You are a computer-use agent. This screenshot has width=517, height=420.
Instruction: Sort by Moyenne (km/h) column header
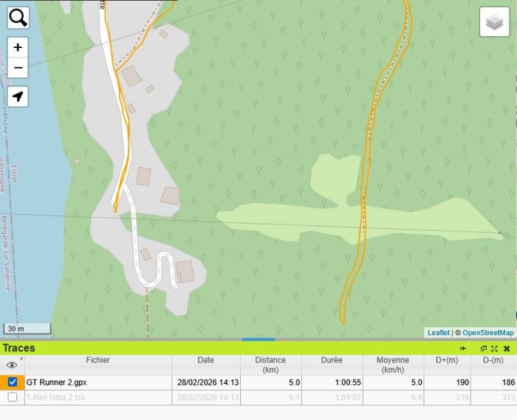393,365
